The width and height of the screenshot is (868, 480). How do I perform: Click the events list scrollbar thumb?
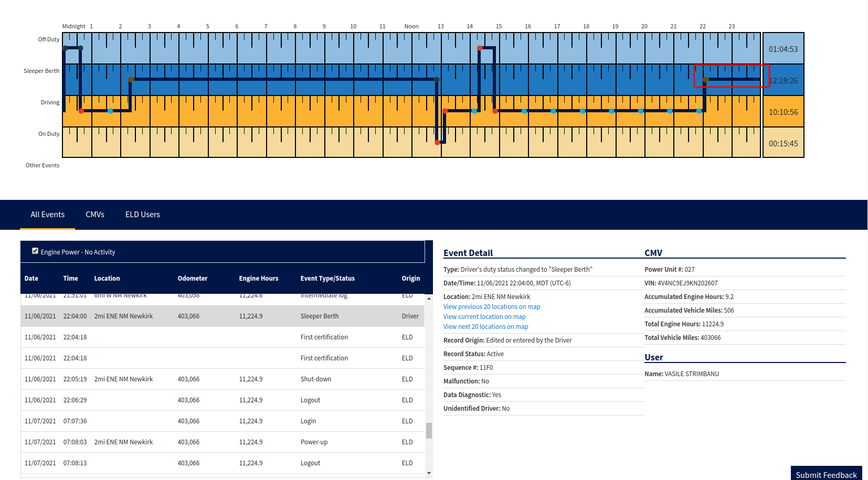tap(429, 431)
